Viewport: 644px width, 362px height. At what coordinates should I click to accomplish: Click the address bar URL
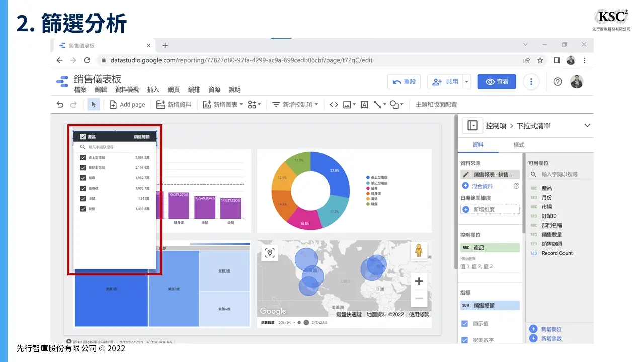pos(241,60)
